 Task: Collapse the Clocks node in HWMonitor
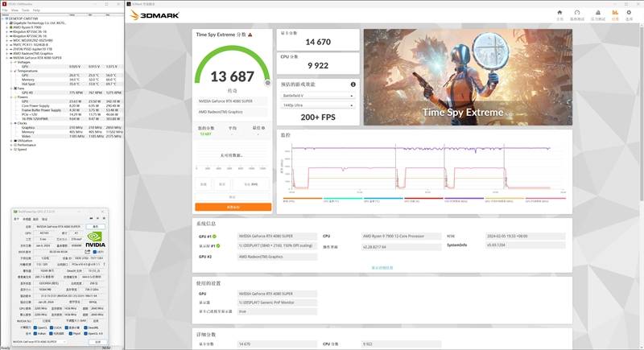pyautogui.click(x=11, y=123)
